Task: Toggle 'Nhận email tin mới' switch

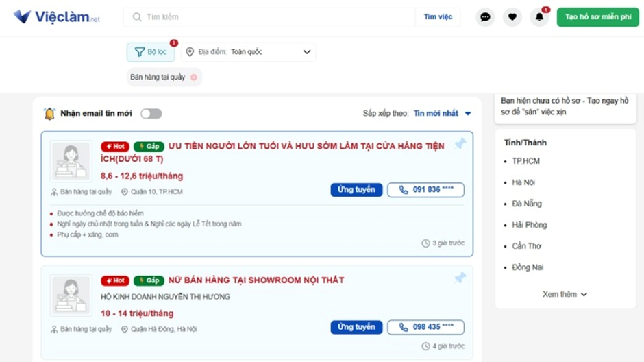Action: [x=151, y=114]
